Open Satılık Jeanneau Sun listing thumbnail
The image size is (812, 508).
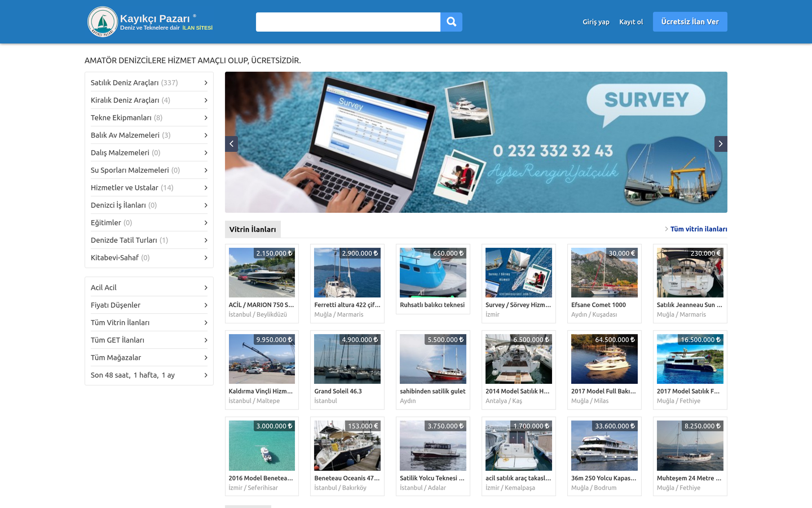tap(690, 273)
